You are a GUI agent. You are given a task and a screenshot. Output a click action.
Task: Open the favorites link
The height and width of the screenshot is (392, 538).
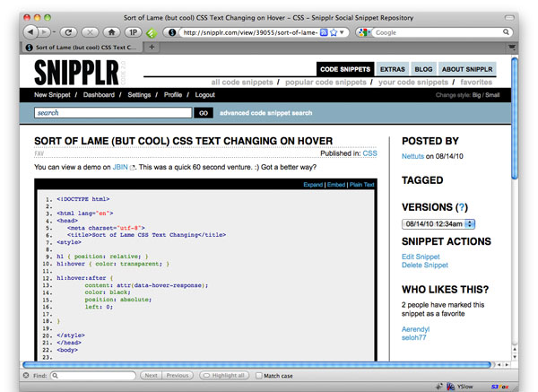coord(476,83)
